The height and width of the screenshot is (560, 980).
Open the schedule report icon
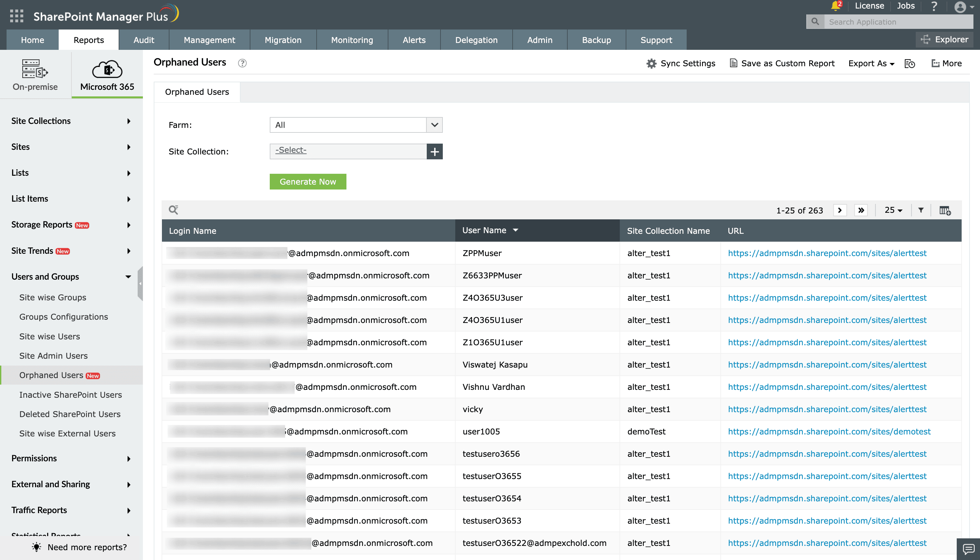[x=910, y=64]
